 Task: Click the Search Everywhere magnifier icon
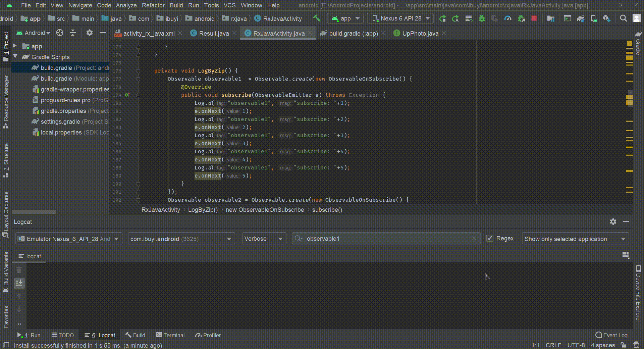pyautogui.click(x=623, y=18)
